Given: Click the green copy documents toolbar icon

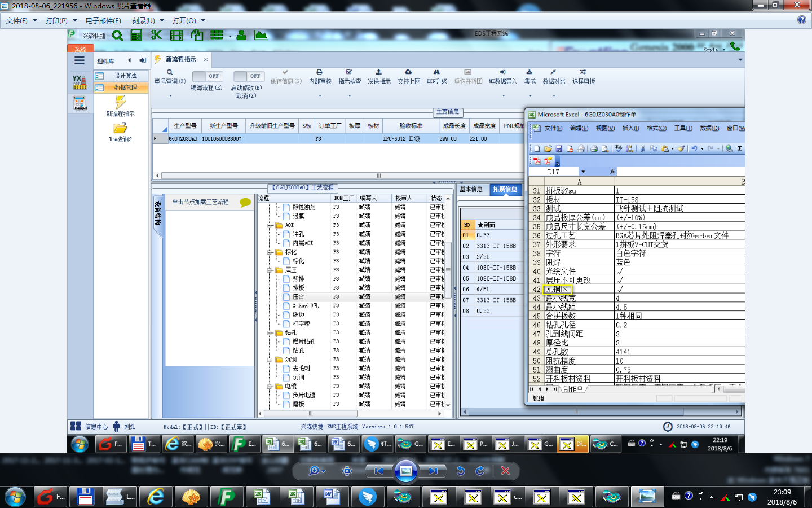Looking at the screenshot, I should (197, 36).
